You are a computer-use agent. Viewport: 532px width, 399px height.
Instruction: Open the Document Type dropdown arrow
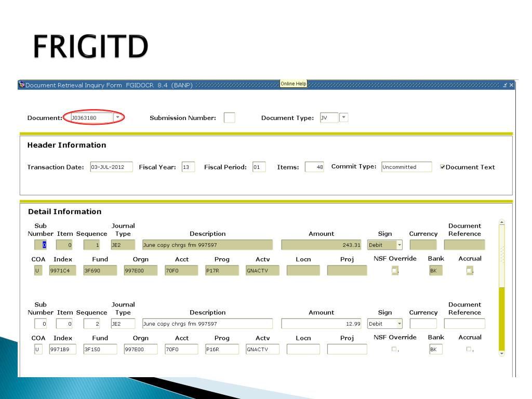click(x=344, y=117)
